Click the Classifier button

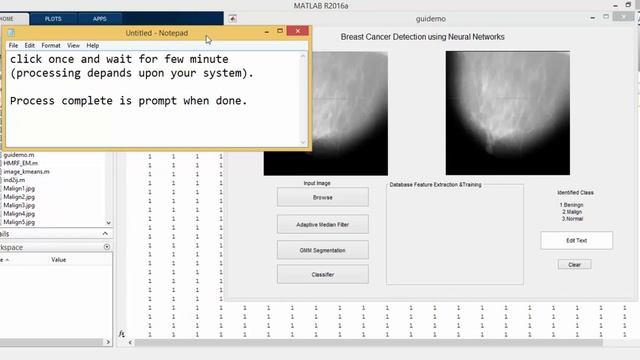322,275
